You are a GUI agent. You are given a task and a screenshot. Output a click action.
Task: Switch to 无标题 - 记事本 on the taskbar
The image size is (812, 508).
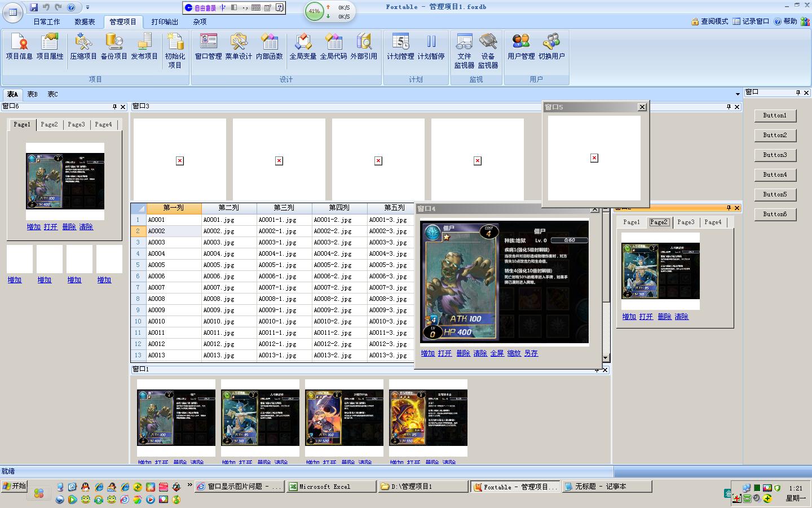pyautogui.click(x=607, y=487)
